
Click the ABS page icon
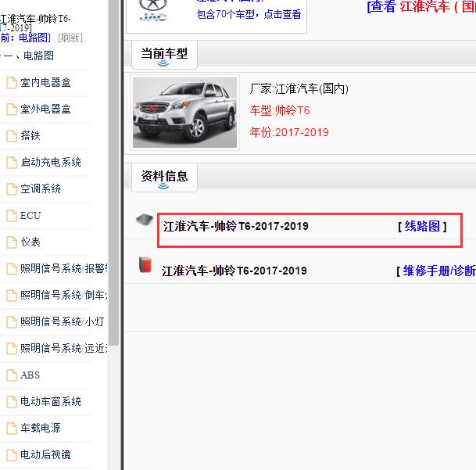click(x=12, y=375)
